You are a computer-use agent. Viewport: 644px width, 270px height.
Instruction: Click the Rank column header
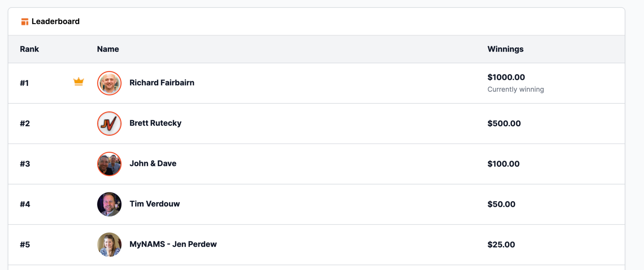click(x=29, y=49)
